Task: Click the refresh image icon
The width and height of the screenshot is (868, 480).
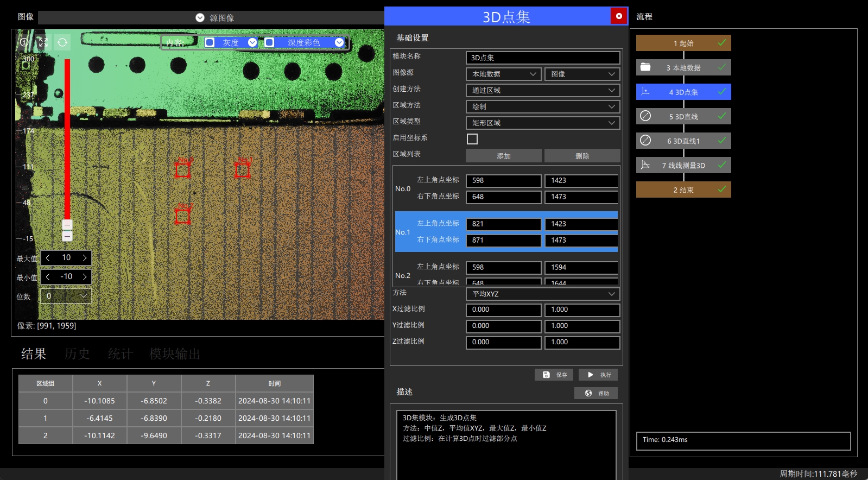Action: (x=62, y=42)
